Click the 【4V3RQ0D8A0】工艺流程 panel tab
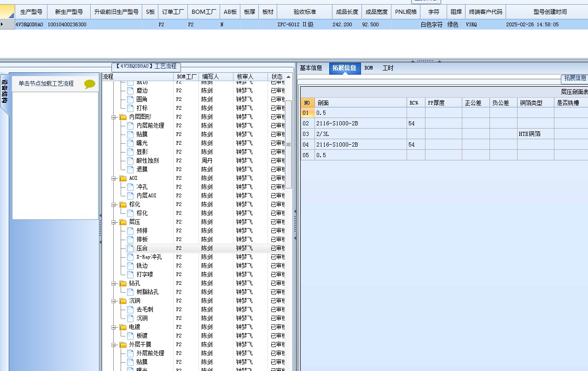Image resolution: width=588 pixels, height=371 pixels. (146, 66)
